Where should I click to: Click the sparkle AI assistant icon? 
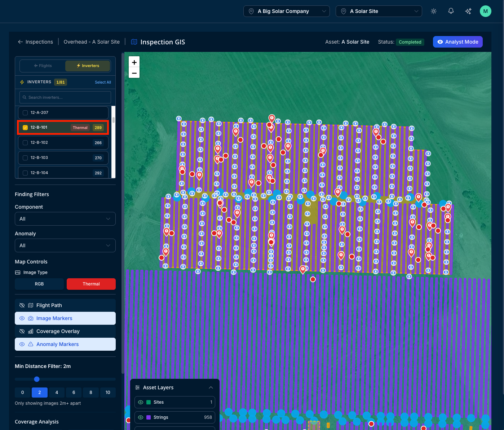(x=468, y=11)
